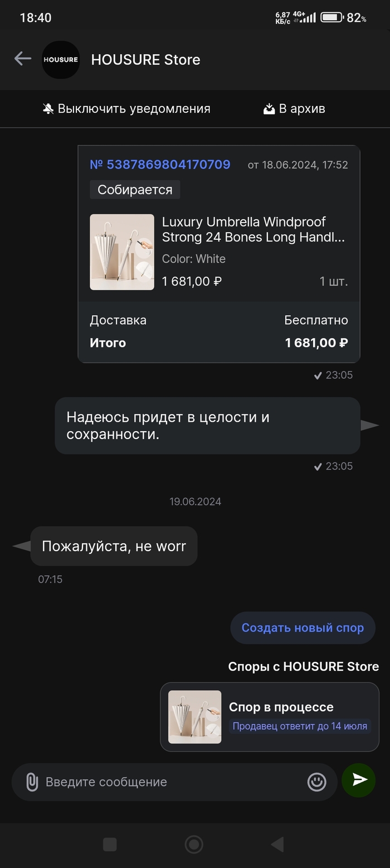The width and height of the screenshot is (390, 868).
Task: Open Спор в процессе dispute card
Action: [270, 717]
